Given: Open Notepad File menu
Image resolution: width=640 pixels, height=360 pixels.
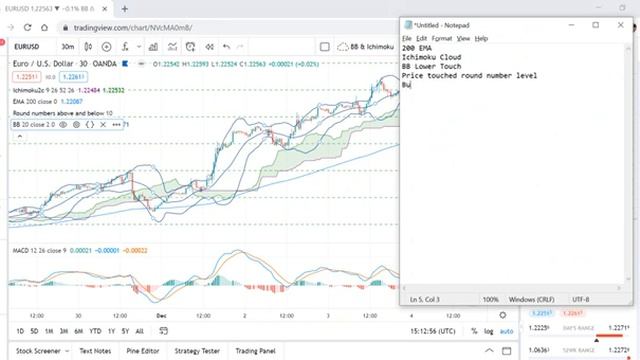Looking at the screenshot, I should tap(407, 38).
